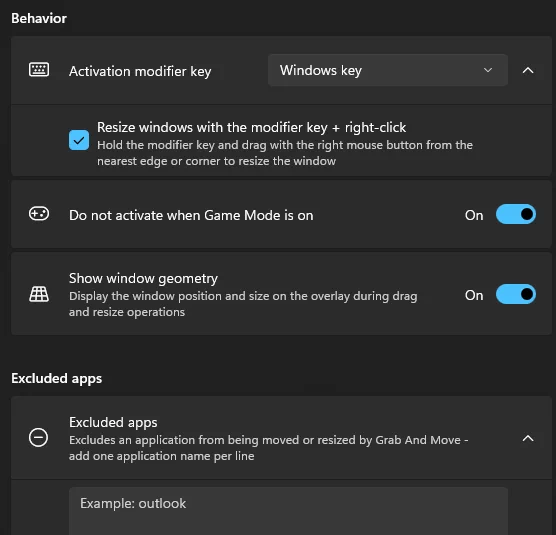
Task: Focus the excluded apps text box
Action: 288,511
